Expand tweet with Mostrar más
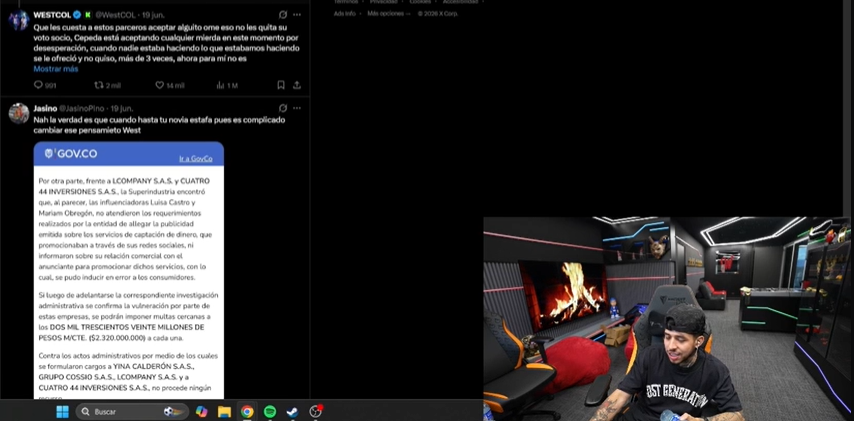 point(56,69)
